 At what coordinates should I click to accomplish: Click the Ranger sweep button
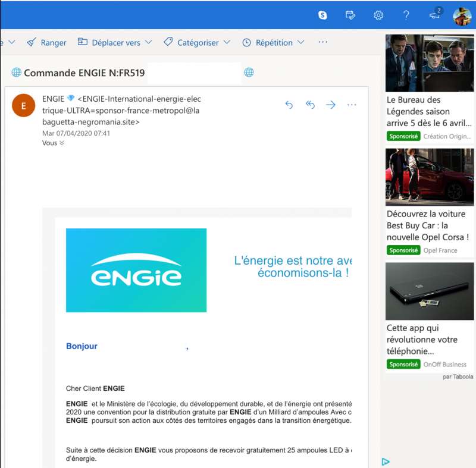[x=46, y=42]
